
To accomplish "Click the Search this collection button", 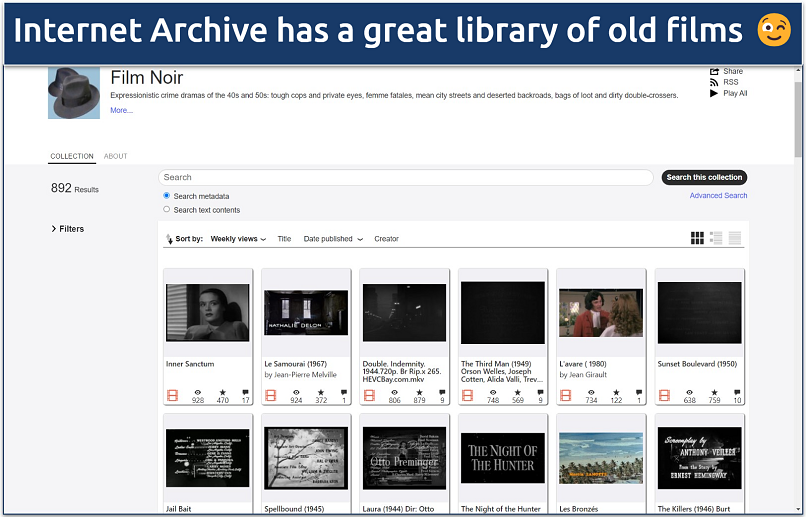I will click(x=704, y=177).
